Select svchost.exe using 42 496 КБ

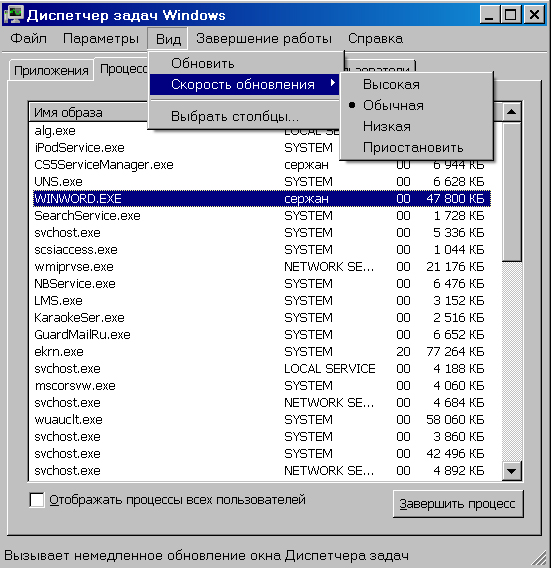262,454
